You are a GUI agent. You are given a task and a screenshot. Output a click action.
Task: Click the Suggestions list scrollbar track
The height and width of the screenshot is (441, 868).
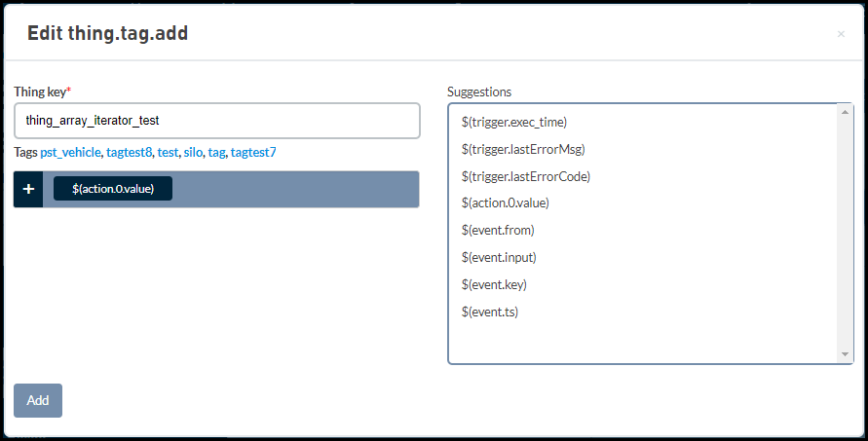[x=845, y=233]
